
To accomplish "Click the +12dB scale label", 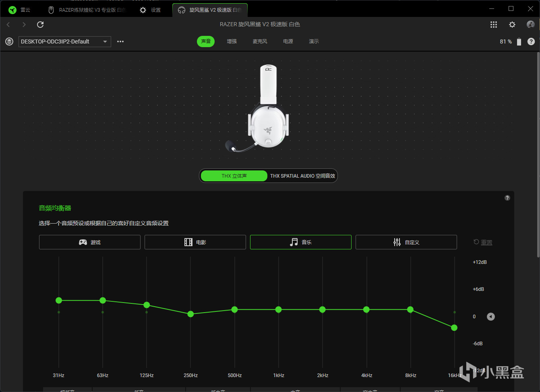I will click(x=480, y=262).
